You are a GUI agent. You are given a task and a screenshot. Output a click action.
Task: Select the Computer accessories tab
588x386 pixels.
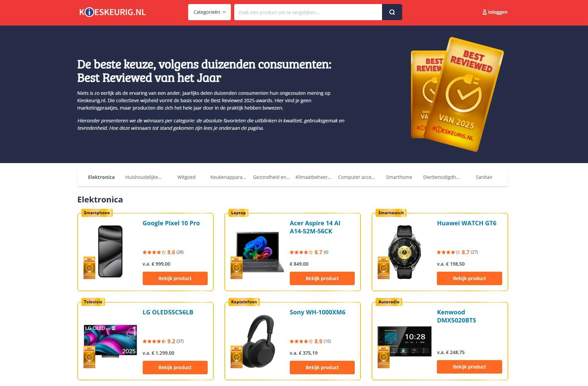(356, 177)
